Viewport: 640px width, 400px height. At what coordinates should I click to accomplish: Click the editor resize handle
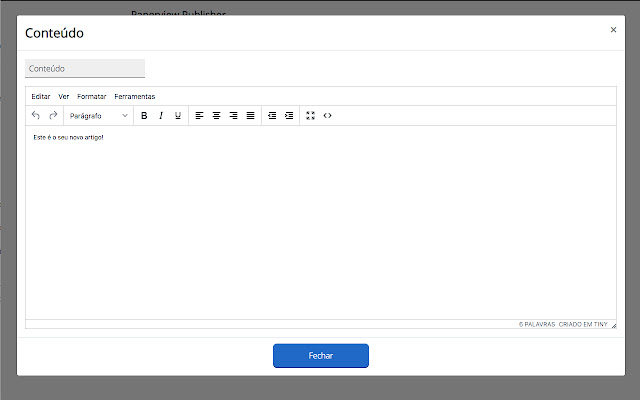coord(613,325)
